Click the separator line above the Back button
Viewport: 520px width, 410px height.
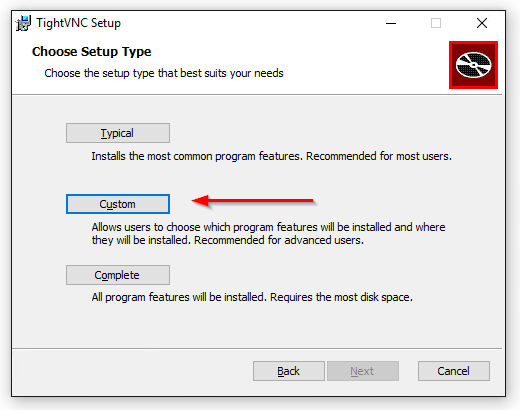257,349
